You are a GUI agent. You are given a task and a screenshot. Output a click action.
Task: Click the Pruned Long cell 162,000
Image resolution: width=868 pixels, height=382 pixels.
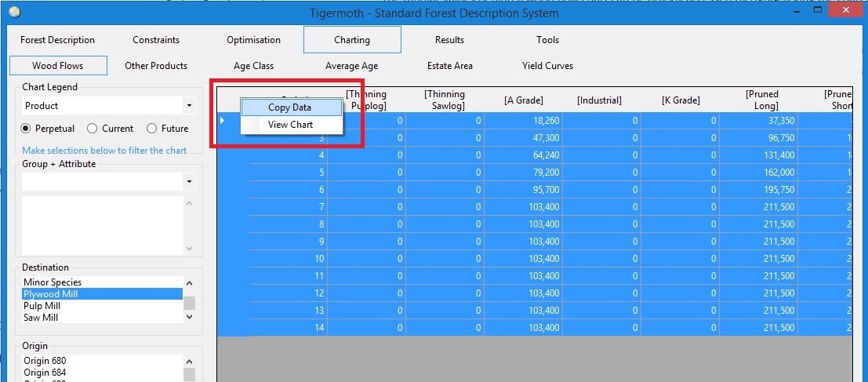[x=759, y=173]
